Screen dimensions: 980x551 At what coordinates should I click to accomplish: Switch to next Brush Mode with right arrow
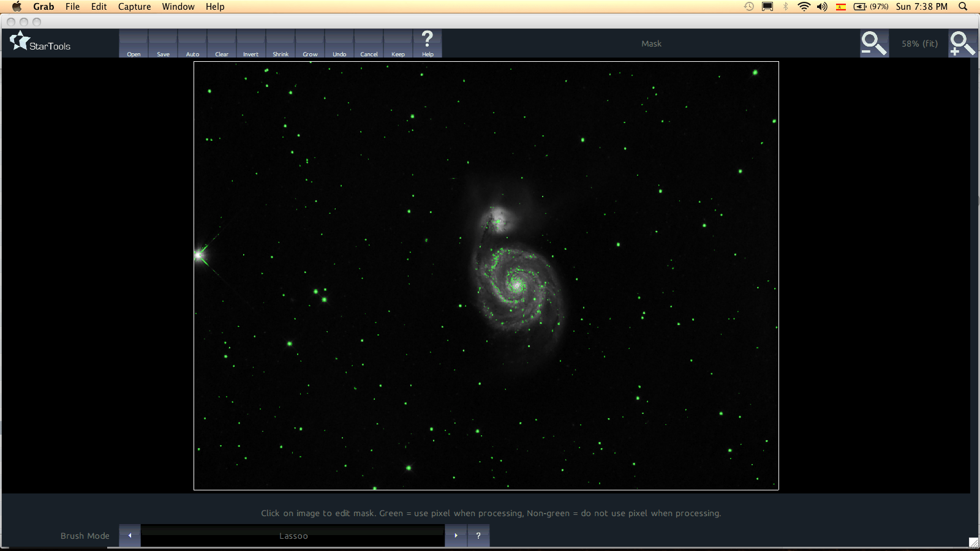tap(456, 536)
